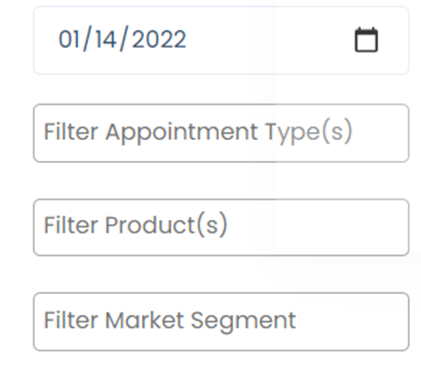
Task: Expand the market segment filter options
Action: coord(221,322)
